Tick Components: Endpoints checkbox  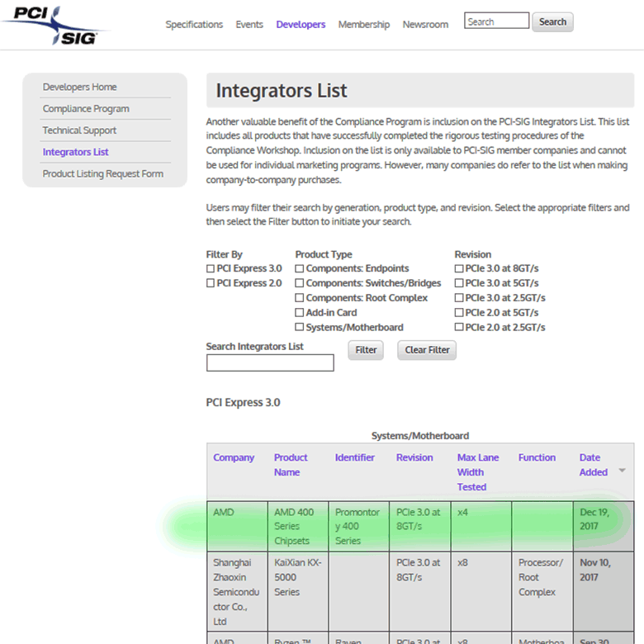pyautogui.click(x=300, y=268)
